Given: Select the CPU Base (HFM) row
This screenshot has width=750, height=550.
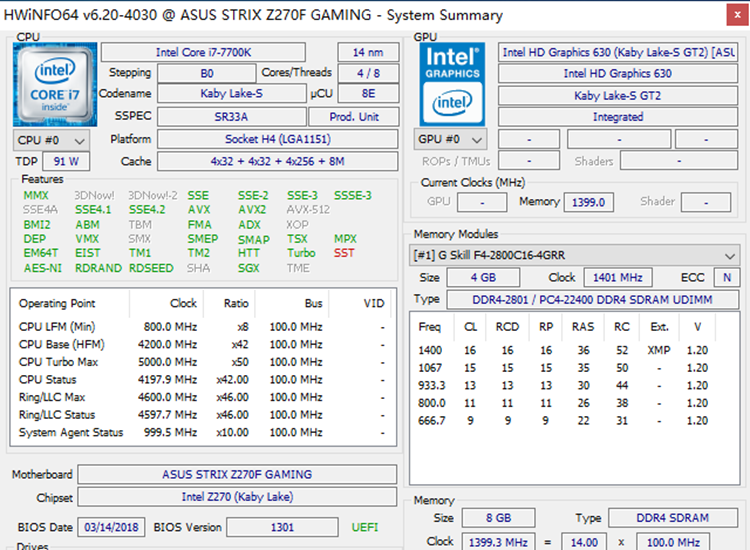Looking at the screenshot, I should (203, 344).
